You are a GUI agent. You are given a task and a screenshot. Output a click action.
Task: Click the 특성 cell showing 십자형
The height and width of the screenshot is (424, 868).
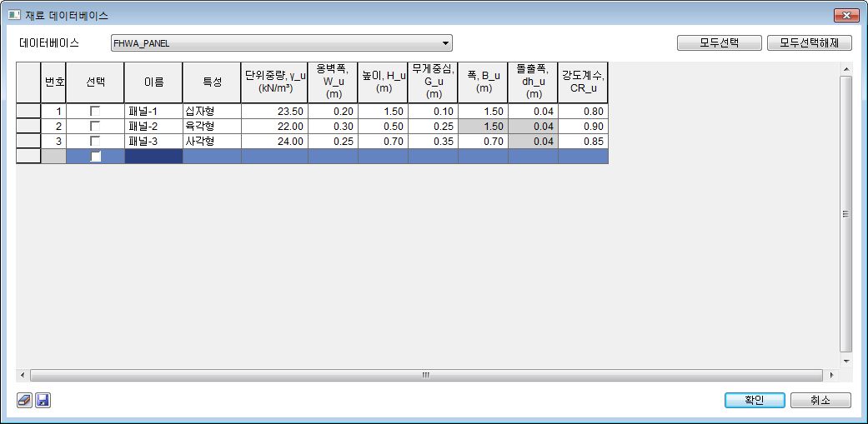[x=211, y=111]
